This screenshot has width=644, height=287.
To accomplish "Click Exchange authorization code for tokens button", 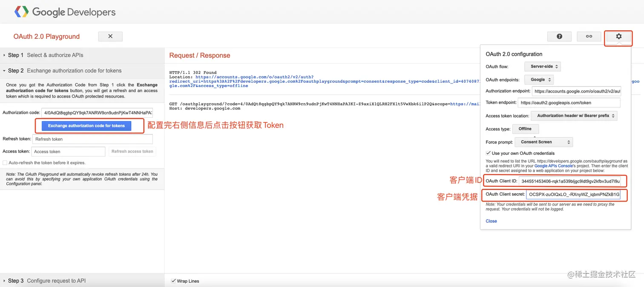I will tap(86, 126).
